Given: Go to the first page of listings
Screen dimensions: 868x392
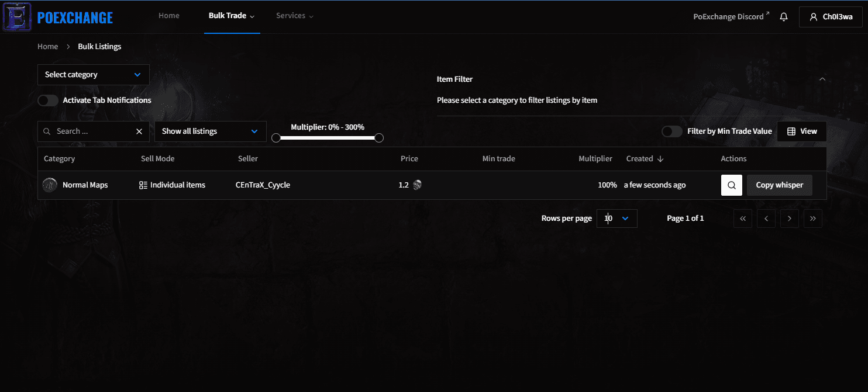Looking at the screenshot, I should click(x=743, y=218).
